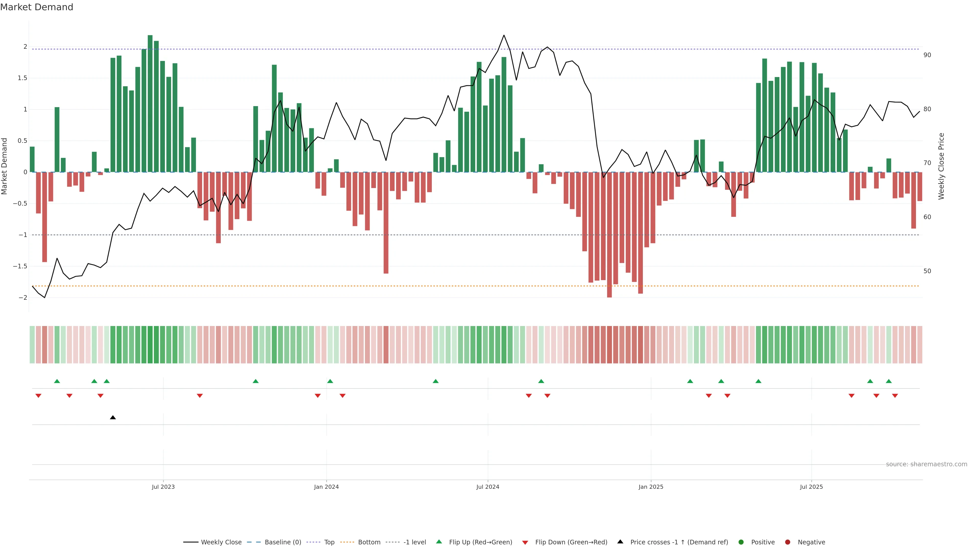Click the Jul 2024 x-axis label
The width and height of the screenshot is (980, 551).
tap(488, 487)
